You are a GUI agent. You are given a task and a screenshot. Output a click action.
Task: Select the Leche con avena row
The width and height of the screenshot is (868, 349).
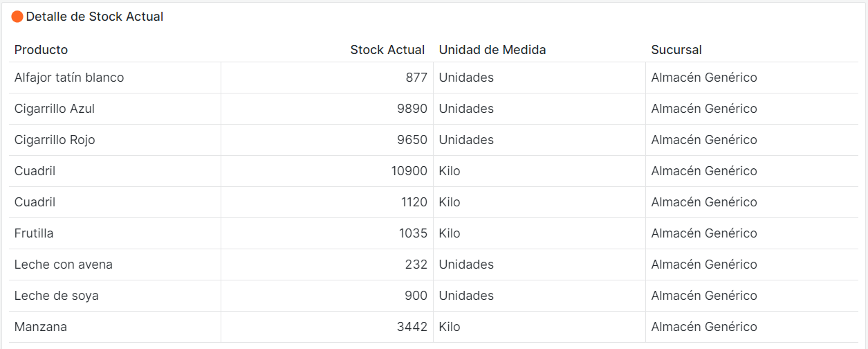64,265
